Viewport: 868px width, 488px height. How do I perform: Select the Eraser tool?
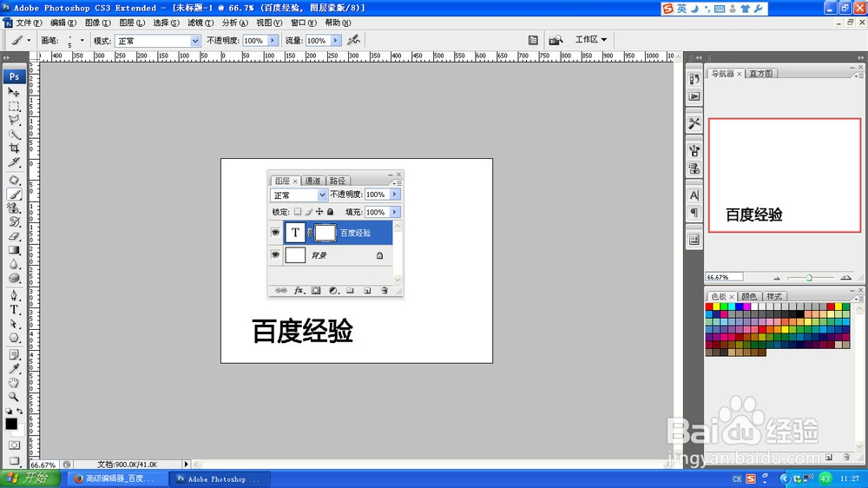click(x=14, y=236)
